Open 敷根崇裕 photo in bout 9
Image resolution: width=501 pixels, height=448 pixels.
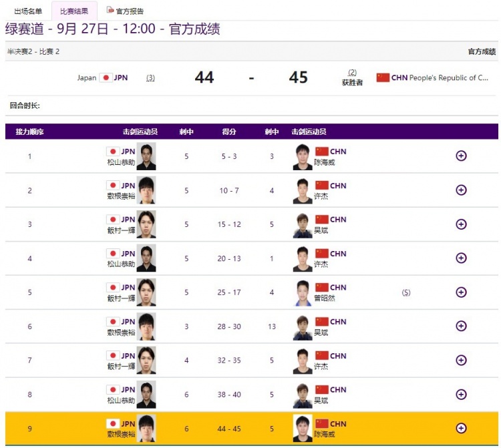click(x=146, y=428)
